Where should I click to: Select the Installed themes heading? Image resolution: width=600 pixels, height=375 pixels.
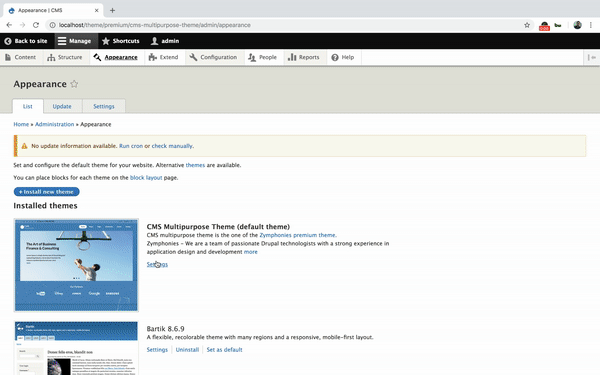tap(45, 205)
